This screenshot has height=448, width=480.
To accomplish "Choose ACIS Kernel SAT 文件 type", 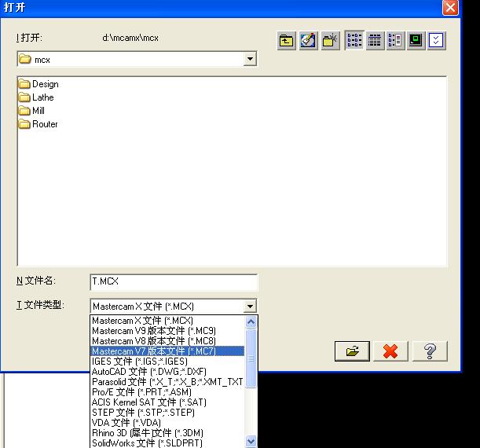I will 167,402.
